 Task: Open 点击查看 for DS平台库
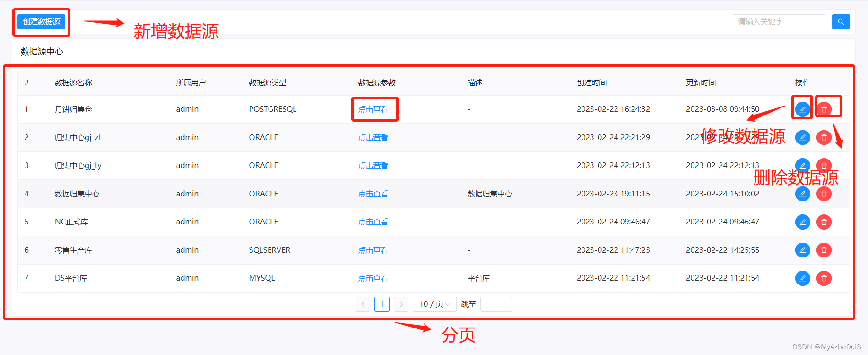coord(373,278)
